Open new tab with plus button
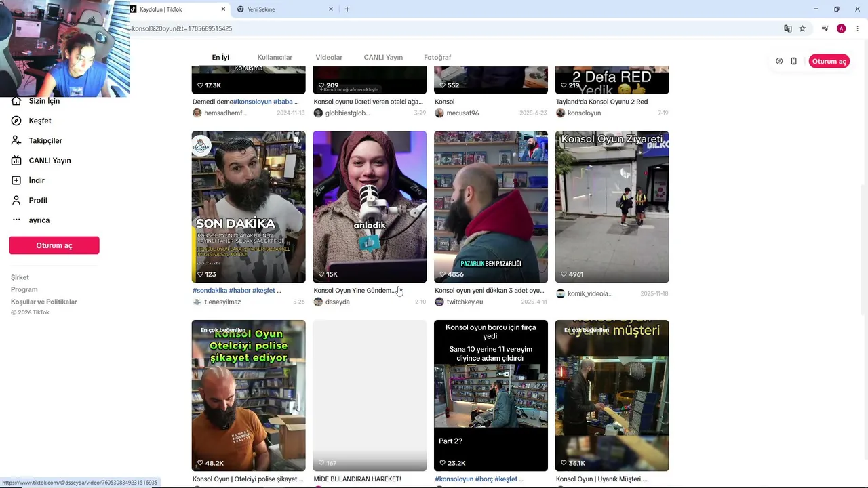This screenshot has width=868, height=488. pos(347,9)
